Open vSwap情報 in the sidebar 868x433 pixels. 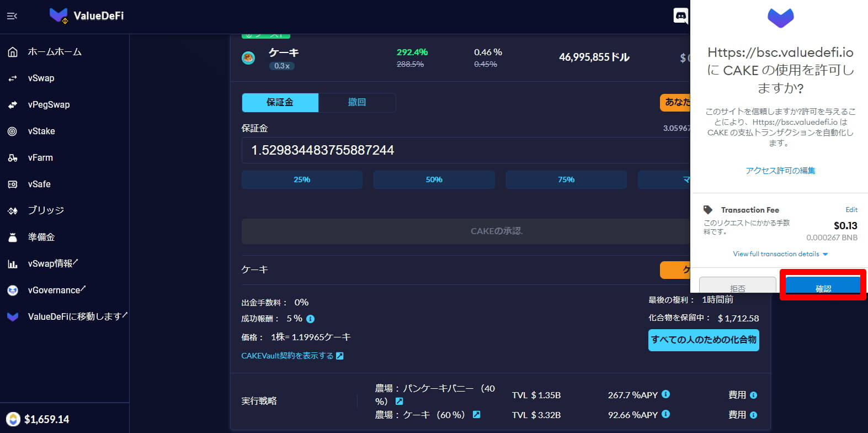click(53, 263)
